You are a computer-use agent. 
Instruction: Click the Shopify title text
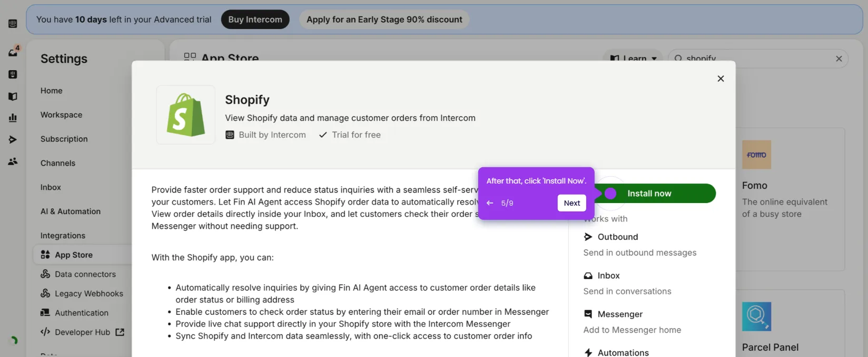pyautogui.click(x=247, y=100)
